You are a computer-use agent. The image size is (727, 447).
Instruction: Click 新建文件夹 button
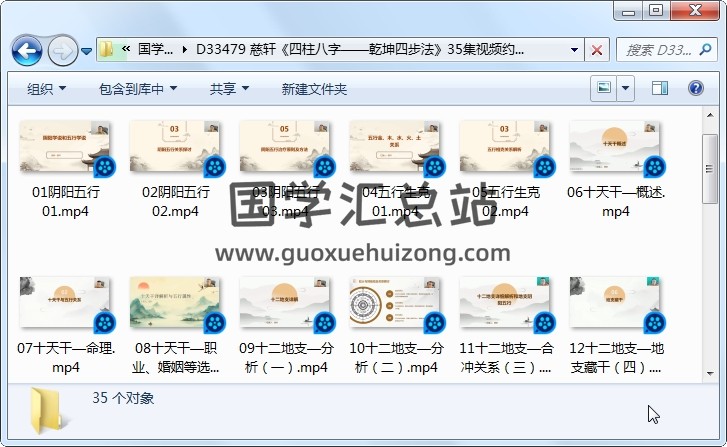pyautogui.click(x=314, y=89)
